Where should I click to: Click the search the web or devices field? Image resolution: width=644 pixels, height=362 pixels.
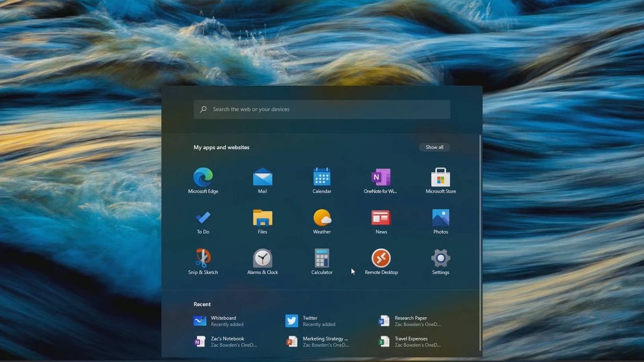tap(322, 109)
